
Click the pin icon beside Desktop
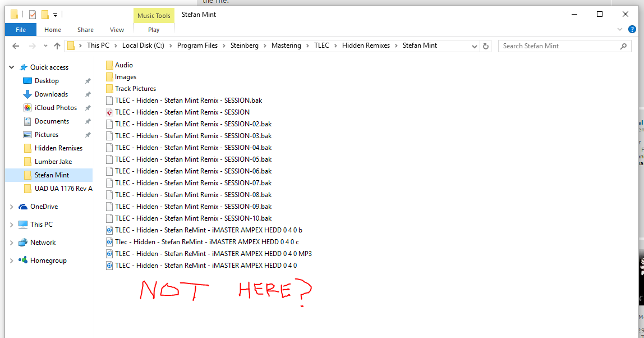pyautogui.click(x=88, y=81)
